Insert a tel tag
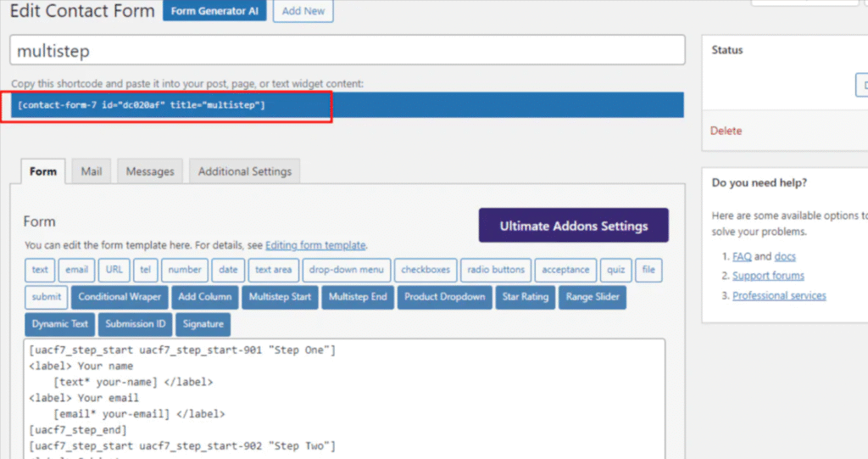The image size is (868, 459). pyautogui.click(x=145, y=270)
